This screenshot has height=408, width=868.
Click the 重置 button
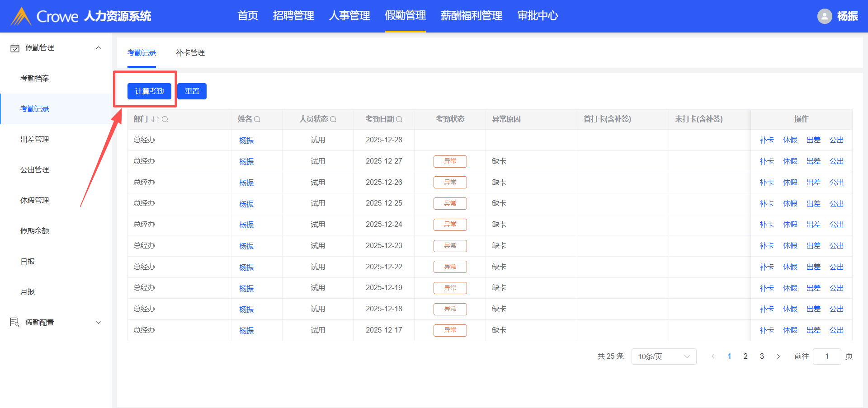pos(192,91)
